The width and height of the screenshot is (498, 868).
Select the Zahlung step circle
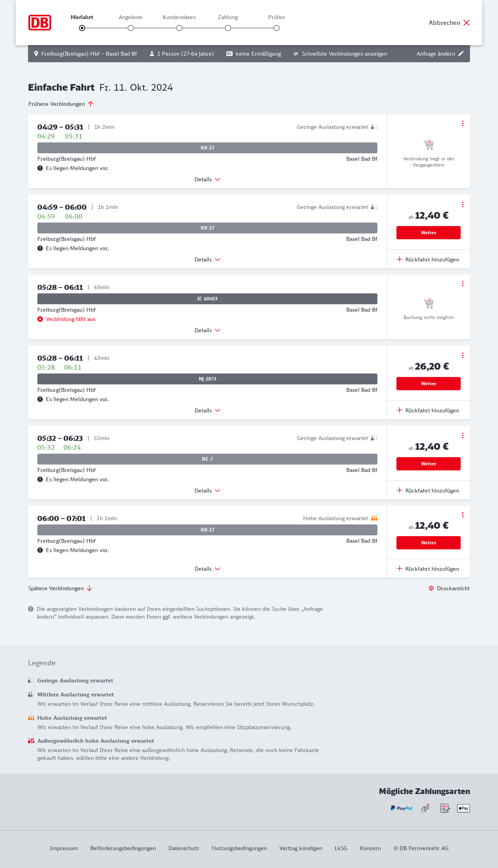tap(228, 28)
